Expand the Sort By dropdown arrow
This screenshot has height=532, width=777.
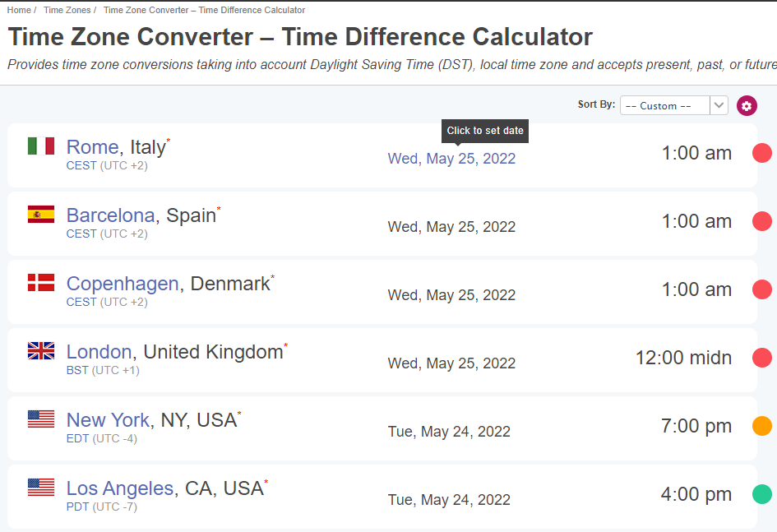click(x=719, y=105)
